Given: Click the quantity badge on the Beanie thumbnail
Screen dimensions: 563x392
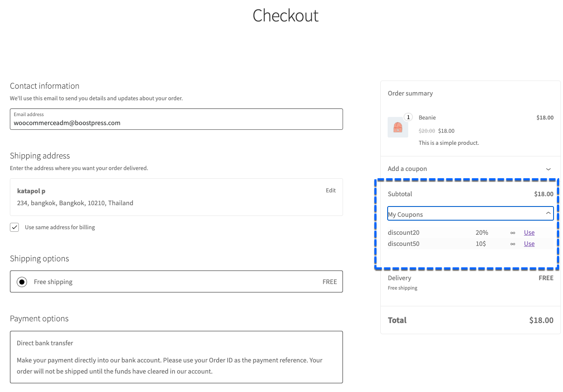Looking at the screenshot, I should (408, 117).
